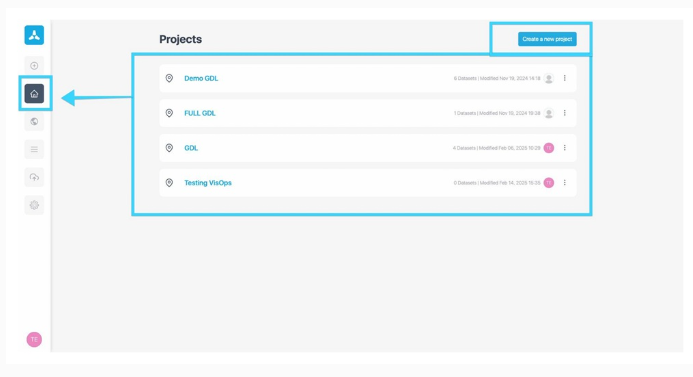
Task: Click the app logo icon in sidebar
Action: coord(34,35)
